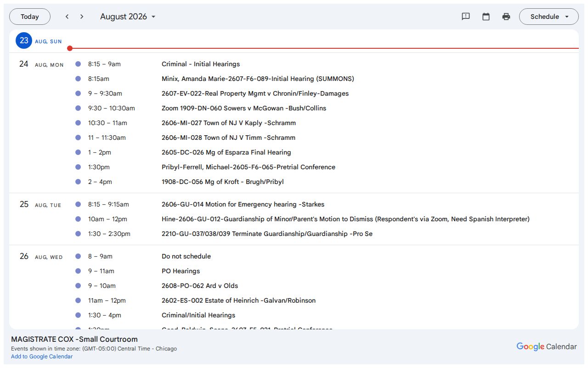Screen dimensions: 588x368
Task: Open Town of NJ V Kaply event
Action: [229, 123]
